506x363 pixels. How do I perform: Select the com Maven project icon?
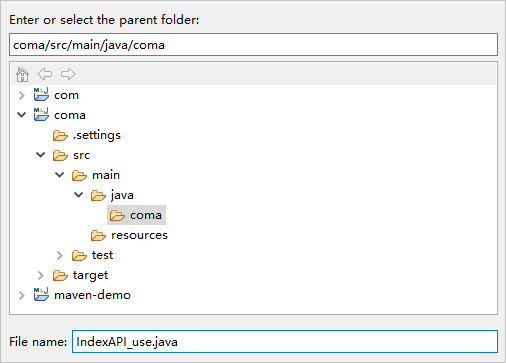click(41, 95)
